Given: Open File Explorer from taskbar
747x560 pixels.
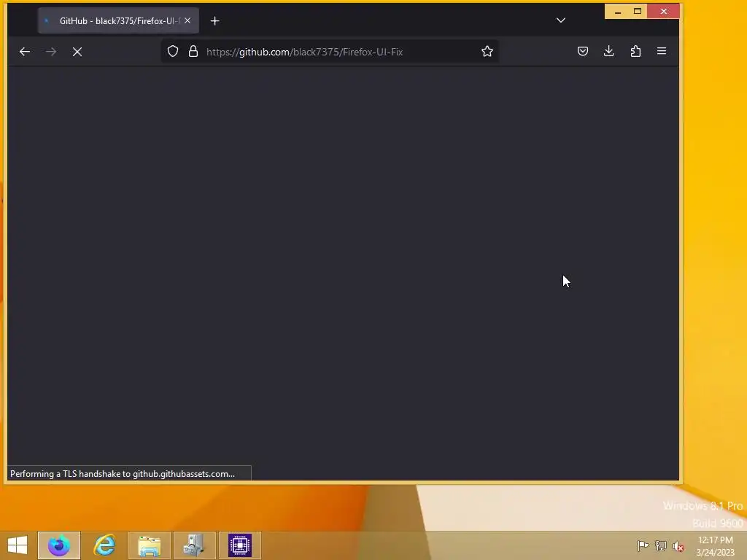Looking at the screenshot, I should 150,545.
